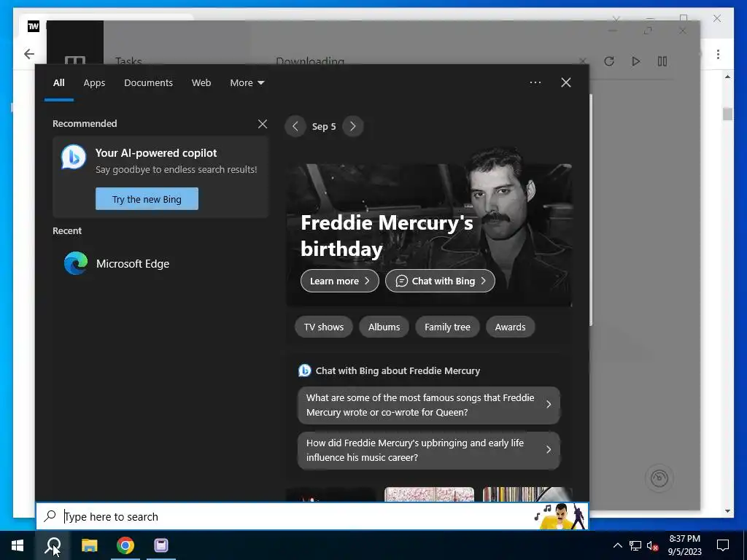Click the Bing icon beside Chat with Bing heading

(305, 370)
